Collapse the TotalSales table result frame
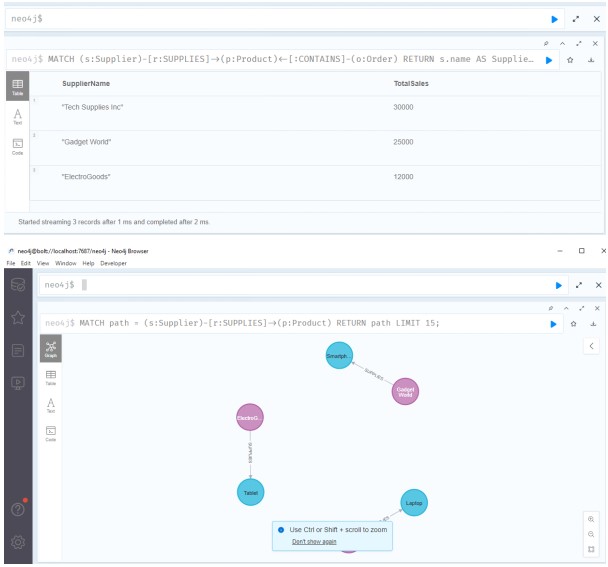 pos(563,44)
